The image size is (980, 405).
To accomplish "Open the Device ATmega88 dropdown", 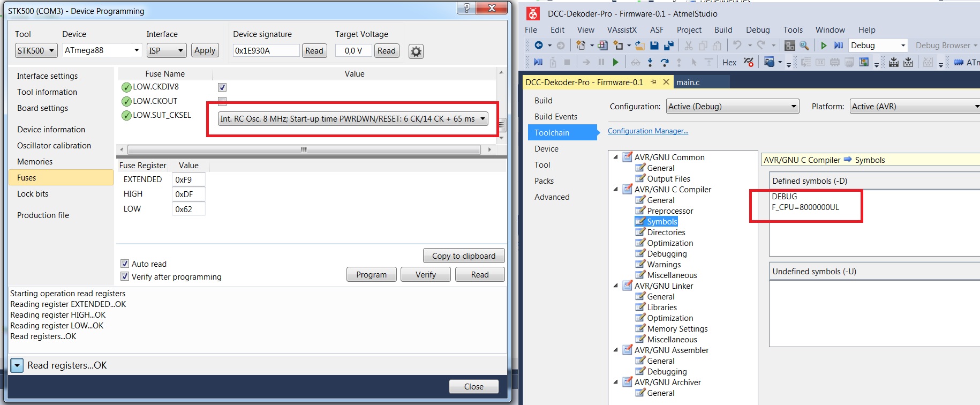I will tap(102, 50).
